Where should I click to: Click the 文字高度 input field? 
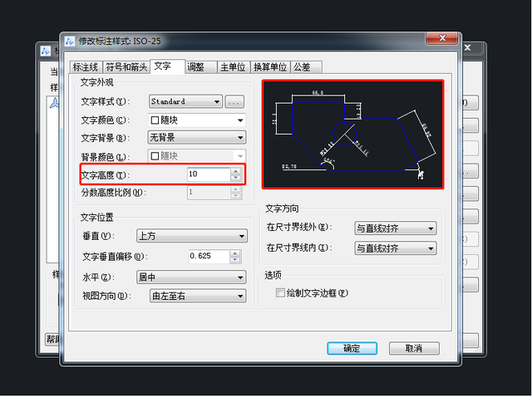207,174
